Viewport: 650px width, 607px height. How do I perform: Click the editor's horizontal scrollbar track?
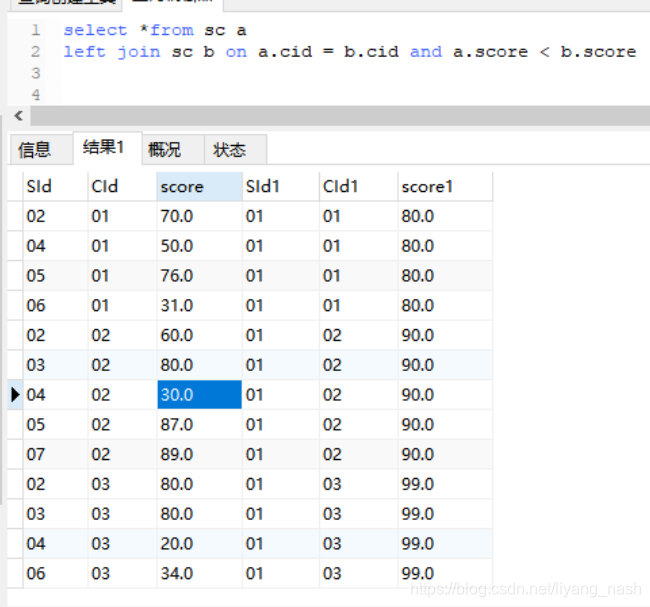tap(340, 116)
